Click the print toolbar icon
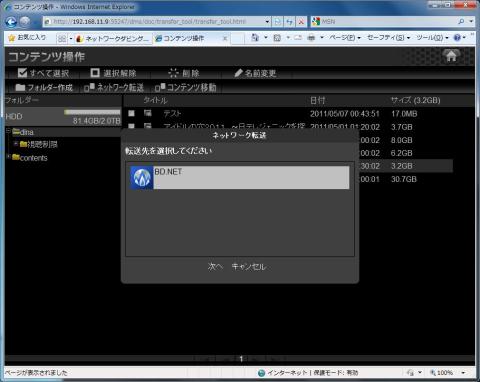 [x=311, y=38]
